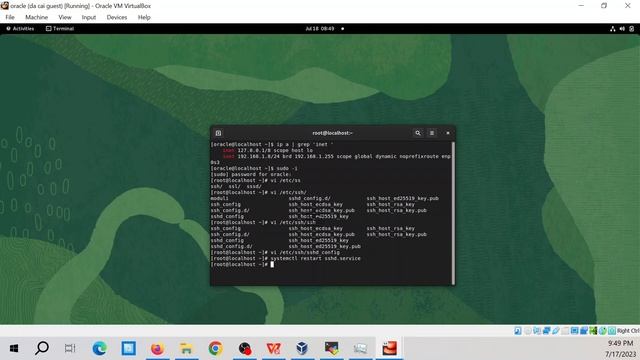Restore down the VirtualBox window
The height and width of the screenshot is (360, 640).
(x=604, y=6)
